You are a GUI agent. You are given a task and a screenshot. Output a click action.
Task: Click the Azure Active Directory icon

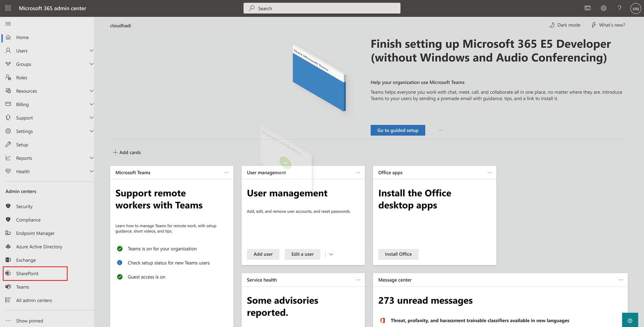click(8, 246)
